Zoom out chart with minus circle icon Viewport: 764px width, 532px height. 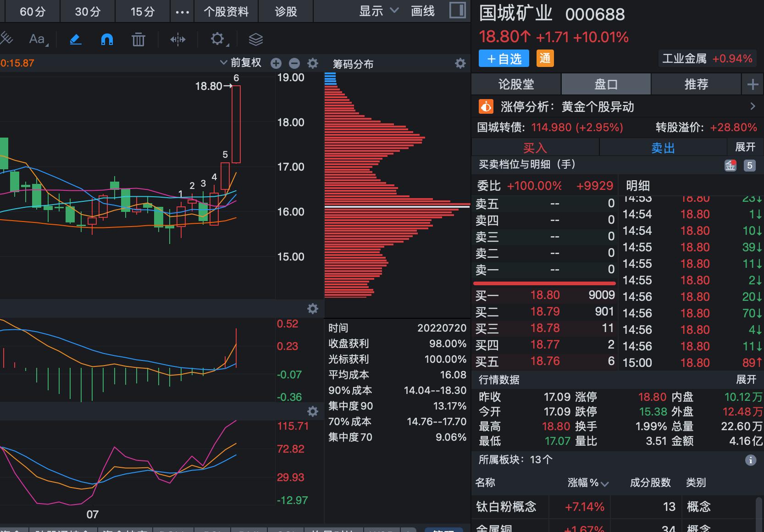[x=294, y=63]
